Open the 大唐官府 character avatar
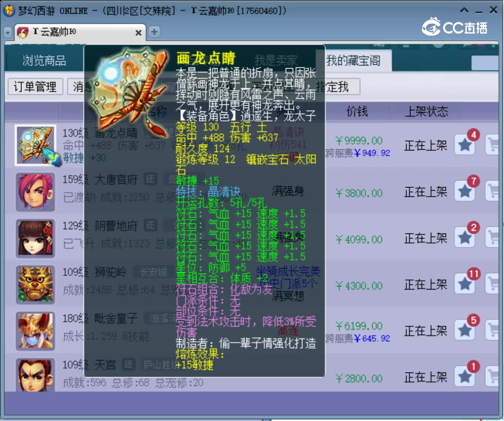Image resolution: width=504 pixels, height=421 pixels. coord(35,192)
